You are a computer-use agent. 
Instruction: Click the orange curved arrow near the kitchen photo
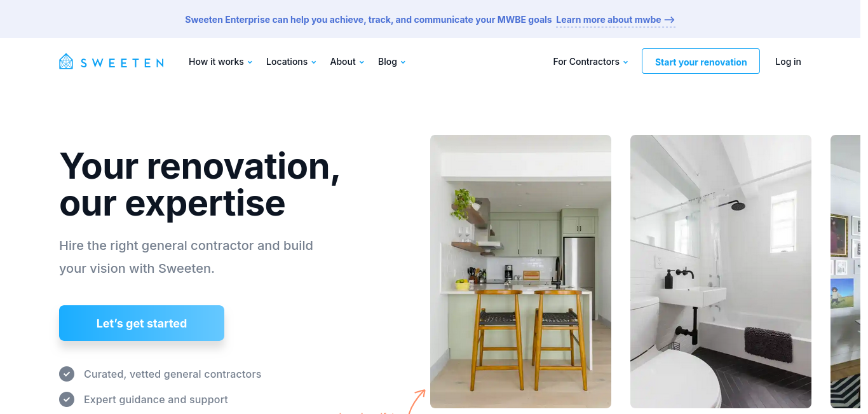point(417,401)
